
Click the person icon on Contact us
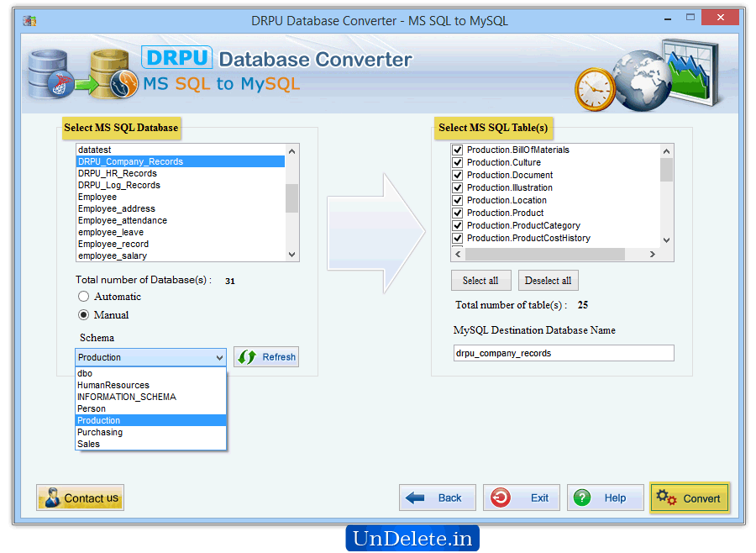(x=51, y=498)
